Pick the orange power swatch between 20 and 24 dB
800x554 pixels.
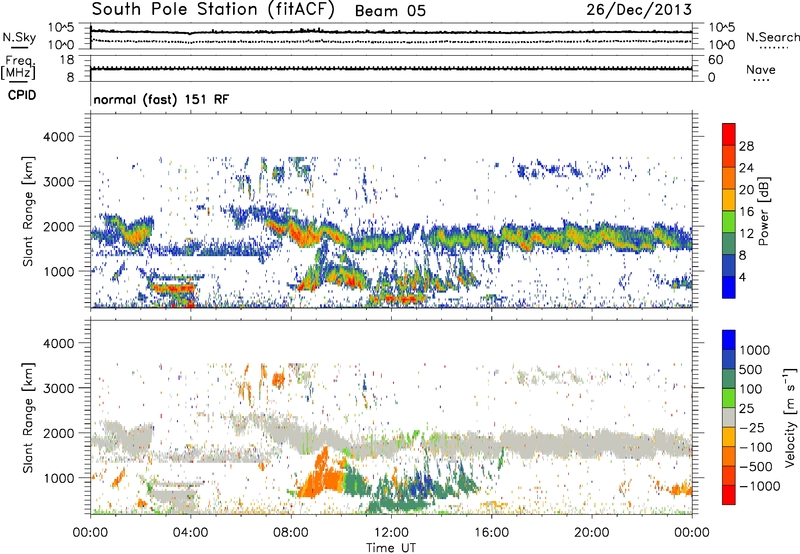tap(729, 178)
